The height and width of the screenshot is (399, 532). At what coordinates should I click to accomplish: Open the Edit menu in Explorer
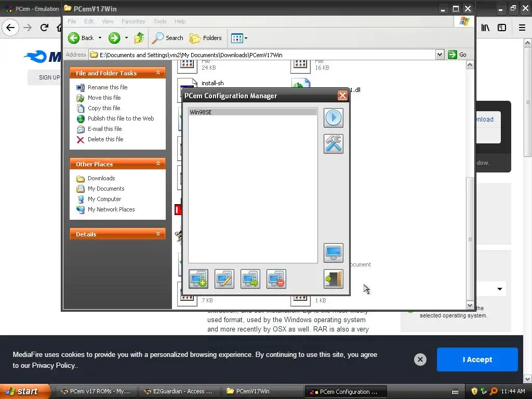pyautogui.click(x=89, y=21)
